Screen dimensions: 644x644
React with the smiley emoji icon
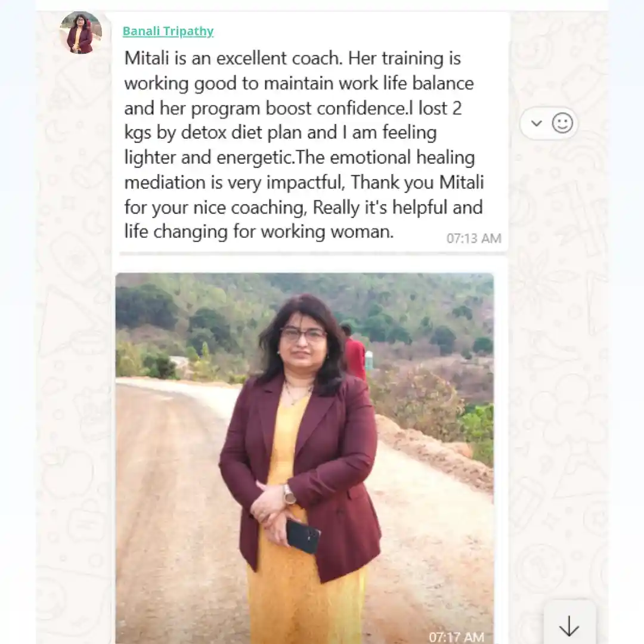pyautogui.click(x=562, y=123)
